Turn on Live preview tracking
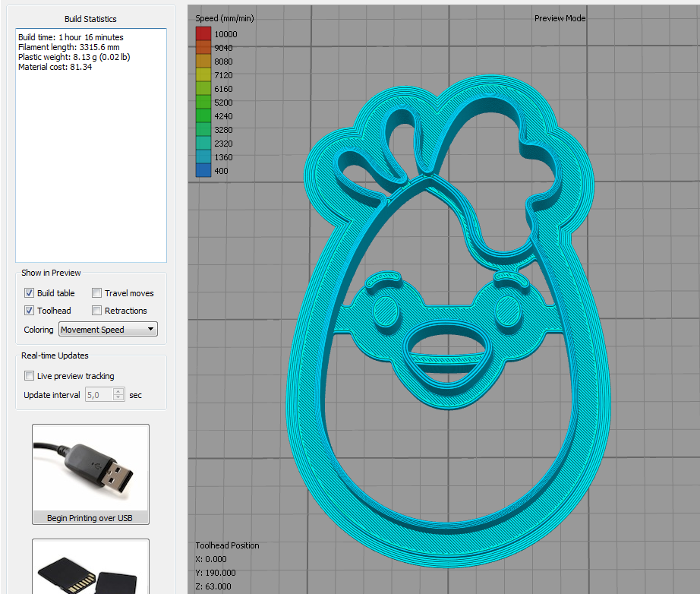700x594 pixels. point(29,375)
